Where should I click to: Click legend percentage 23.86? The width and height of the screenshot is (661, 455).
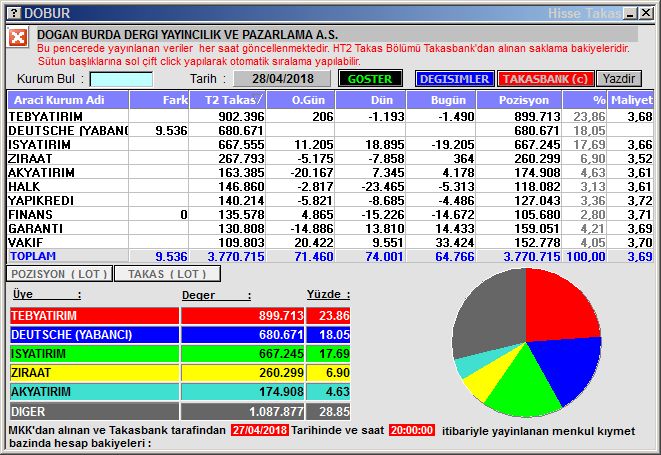[334, 316]
